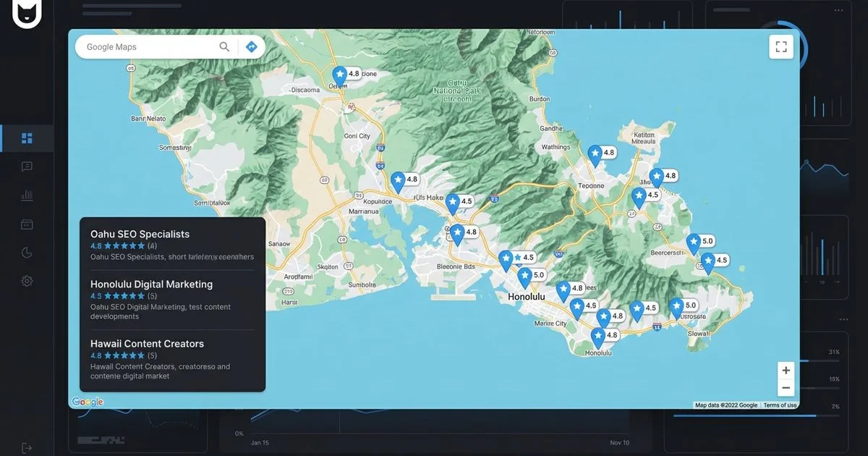Open the messages panel from the sidebar
This screenshot has width=868, height=456.
[x=27, y=166]
